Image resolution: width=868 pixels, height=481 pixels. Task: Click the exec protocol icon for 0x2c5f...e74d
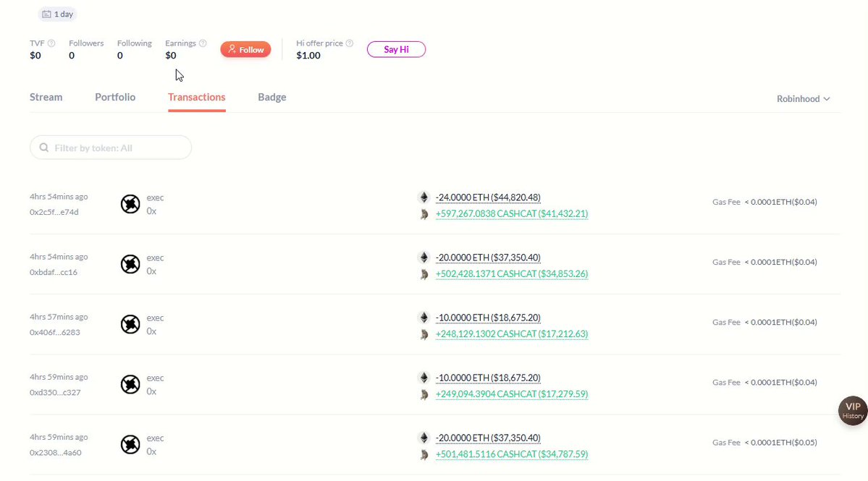130,204
